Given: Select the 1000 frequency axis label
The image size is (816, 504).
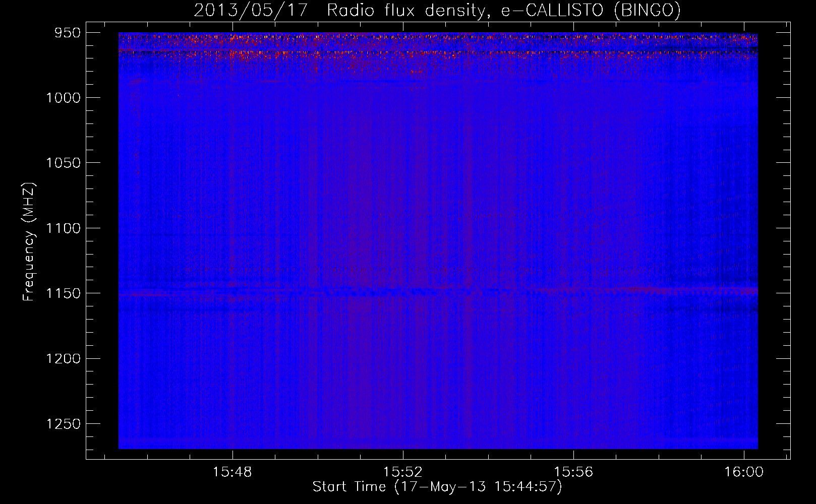Looking at the screenshot, I should (x=63, y=98).
